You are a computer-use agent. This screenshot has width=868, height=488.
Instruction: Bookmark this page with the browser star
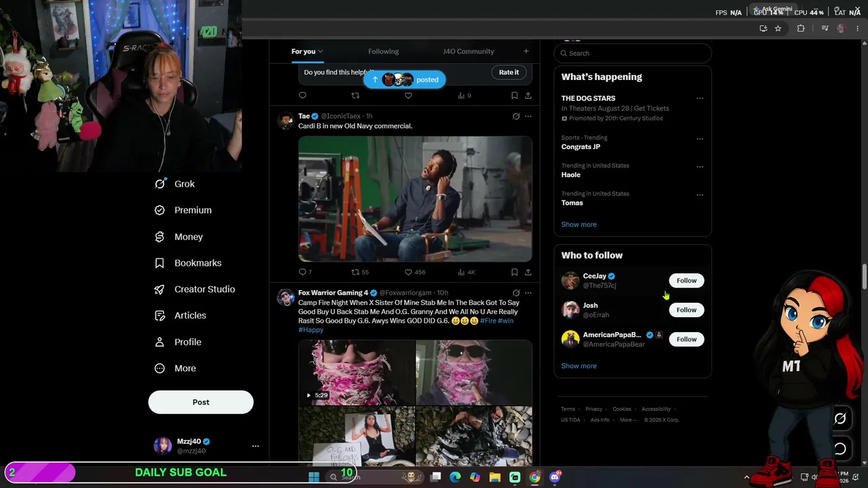point(778,28)
